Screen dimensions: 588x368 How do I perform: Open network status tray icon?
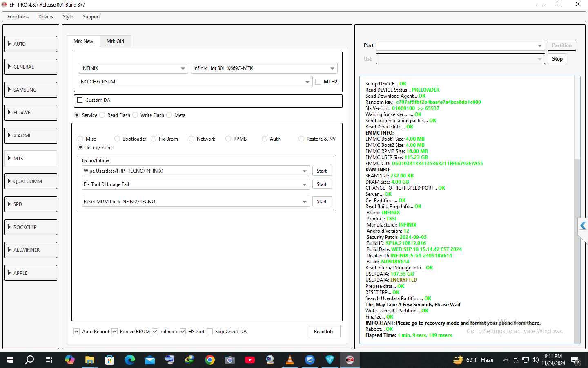pos(526,360)
